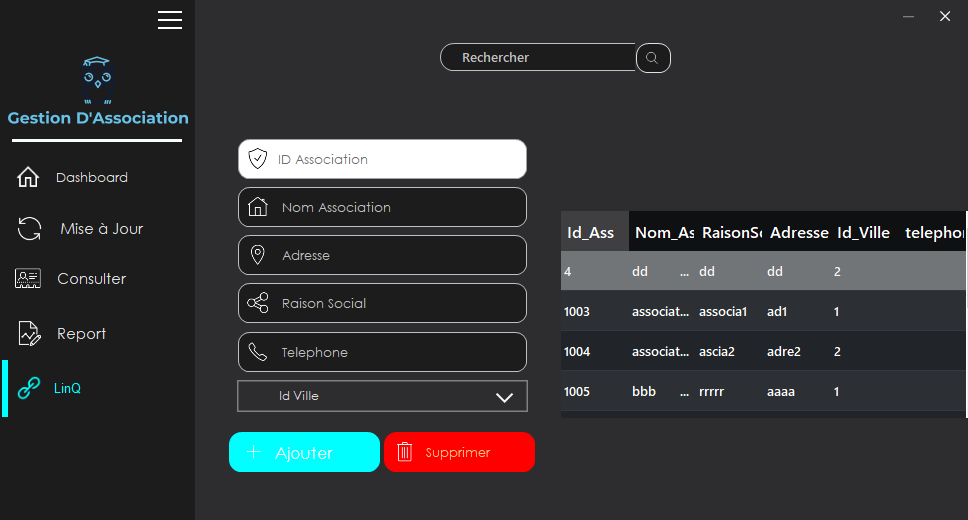The height and width of the screenshot is (520, 968).
Task: Click the Report document icon
Action: 29,334
